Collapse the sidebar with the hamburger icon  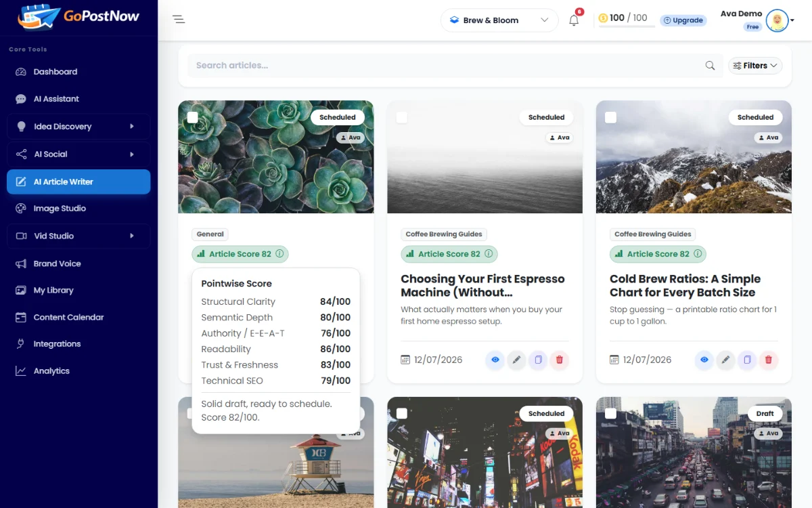(179, 20)
